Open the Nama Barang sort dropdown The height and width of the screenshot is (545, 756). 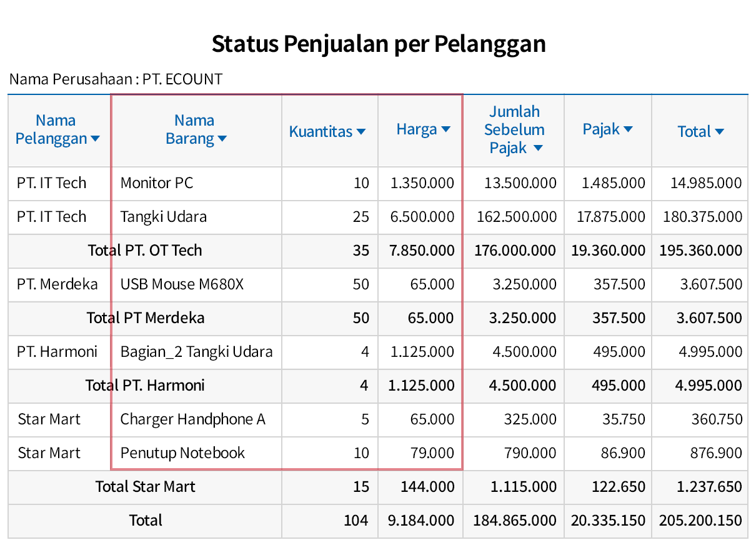tap(222, 139)
